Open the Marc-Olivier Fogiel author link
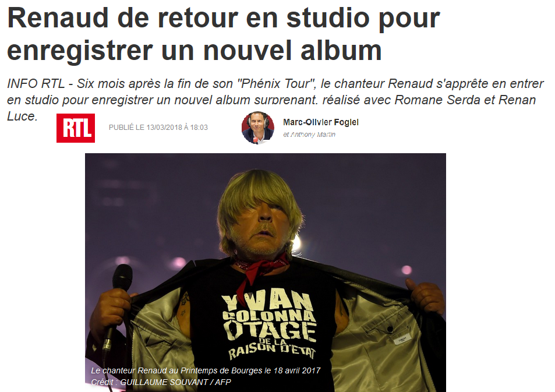This screenshot has height=392, width=555. coord(321,122)
